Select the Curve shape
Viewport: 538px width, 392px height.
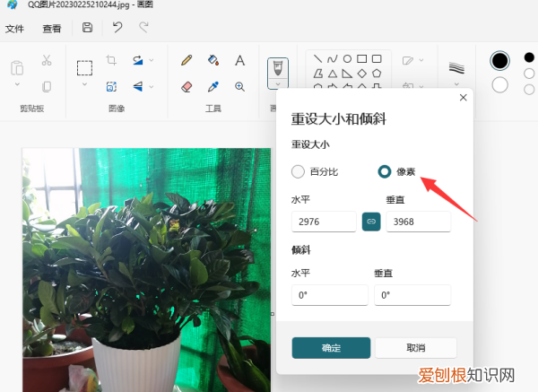click(332, 59)
